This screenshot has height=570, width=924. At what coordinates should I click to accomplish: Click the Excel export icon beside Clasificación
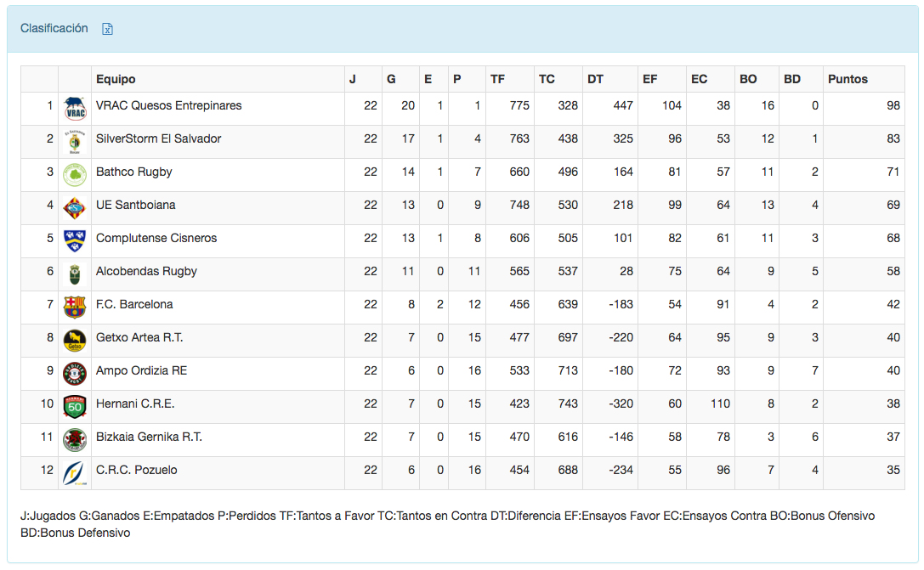pyautogui.click(x=108, y=29)
